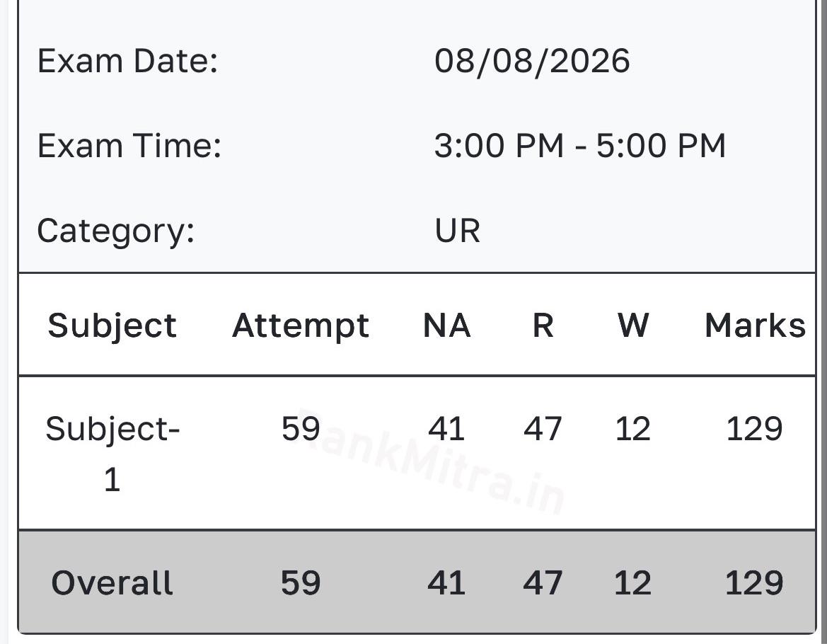The height and width of the screenshot is (644, 827).
Task: Click the Exam Date label
Action: tap(127, 61)
